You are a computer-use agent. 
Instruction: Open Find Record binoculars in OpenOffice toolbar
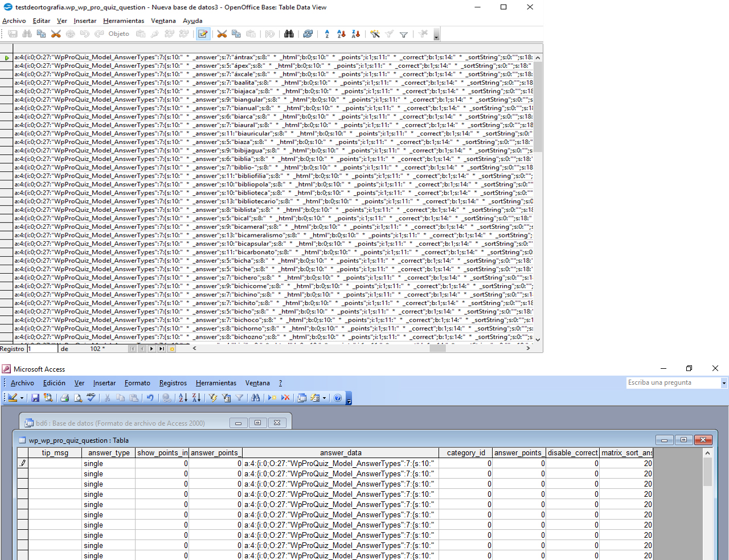coord(289,34)
